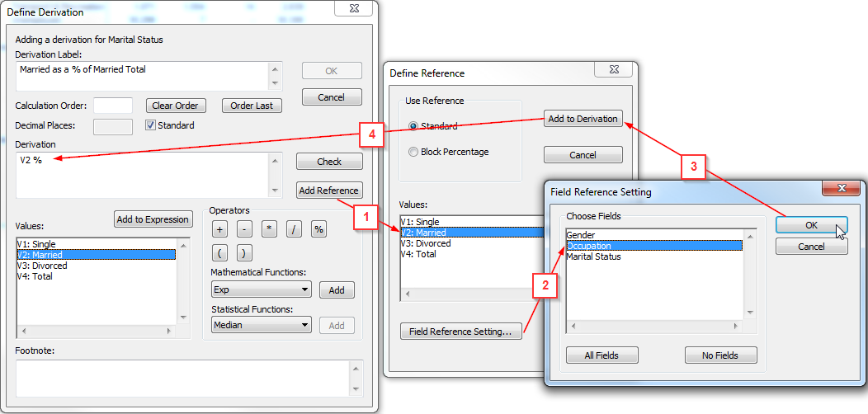Image resolution: width=868 pixels, height=414 pixels.
Task: Open Field Reference Setting dialog button
Action: tap(460, 332)
